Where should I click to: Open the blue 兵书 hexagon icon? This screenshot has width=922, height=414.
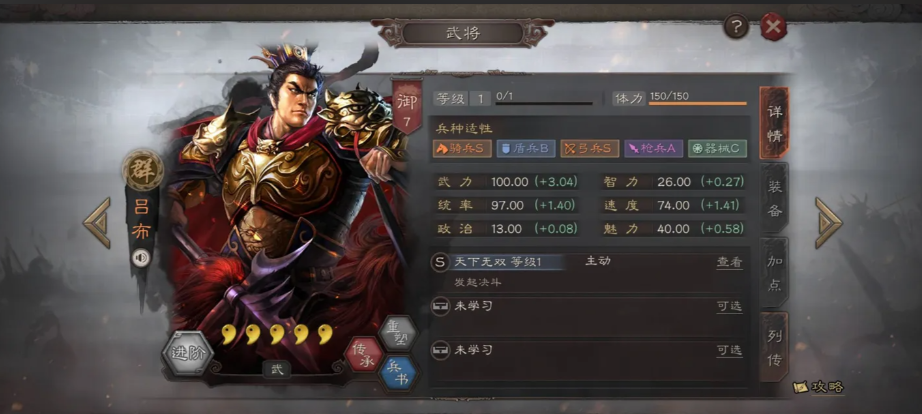pyautogui.click(x=399, y=373)
